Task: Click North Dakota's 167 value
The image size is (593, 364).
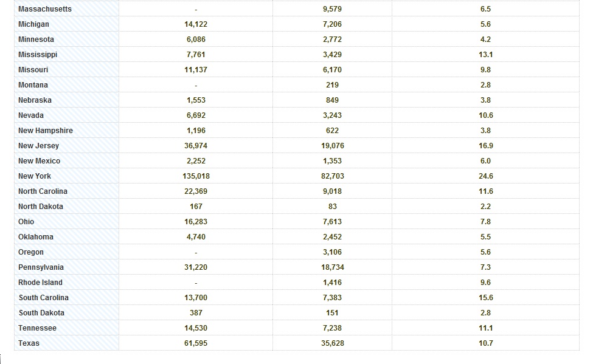Action: (x=196, y=207)
